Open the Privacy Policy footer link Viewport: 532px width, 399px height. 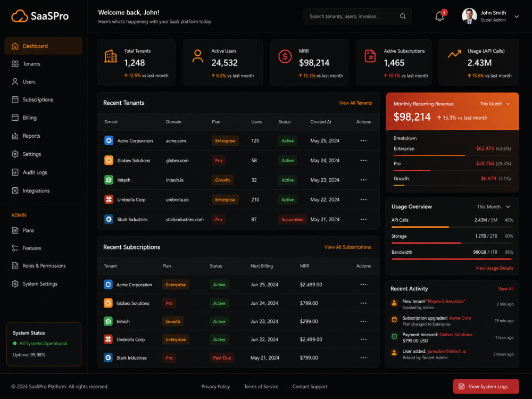215,386
